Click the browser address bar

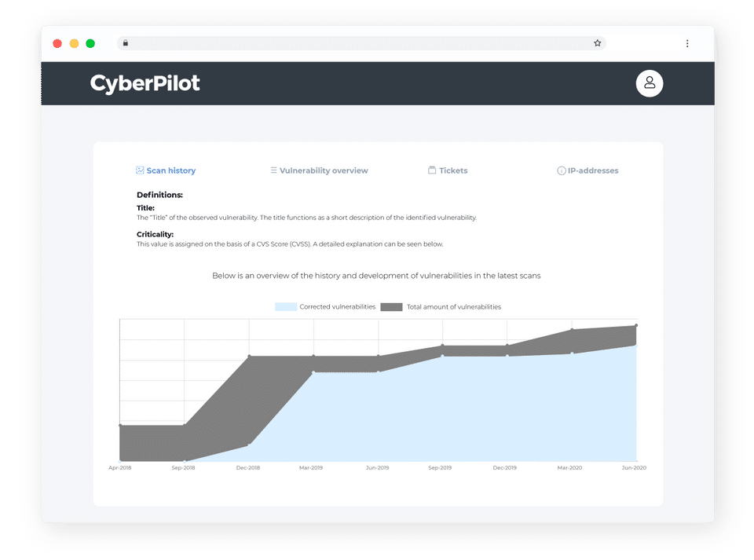tap(361, 43)
